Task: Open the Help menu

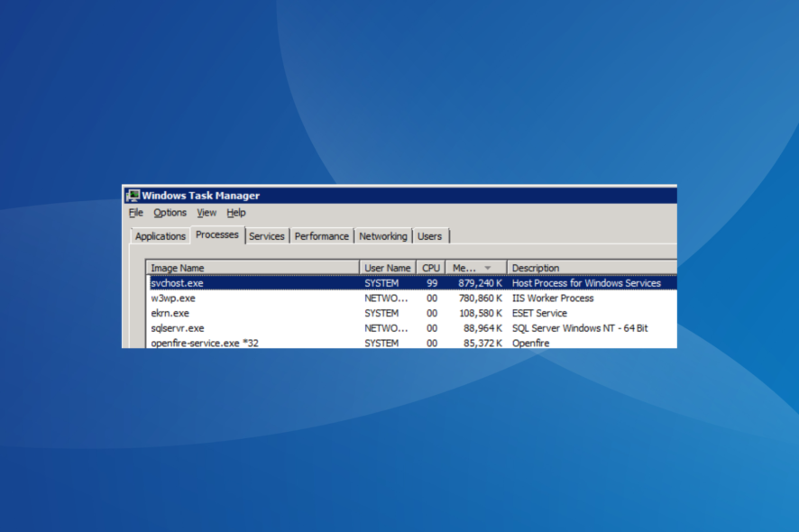Action: [236, 213]
